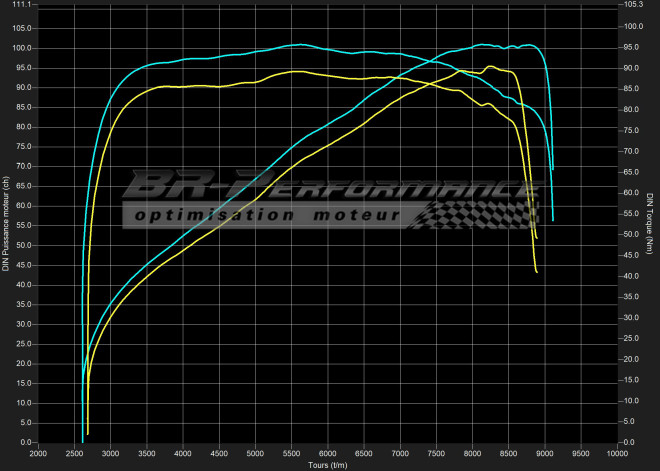This screenshot has height=471, width=660.
Task: Click the 8500 tick label on x-axis
Action: click(509, 453)
